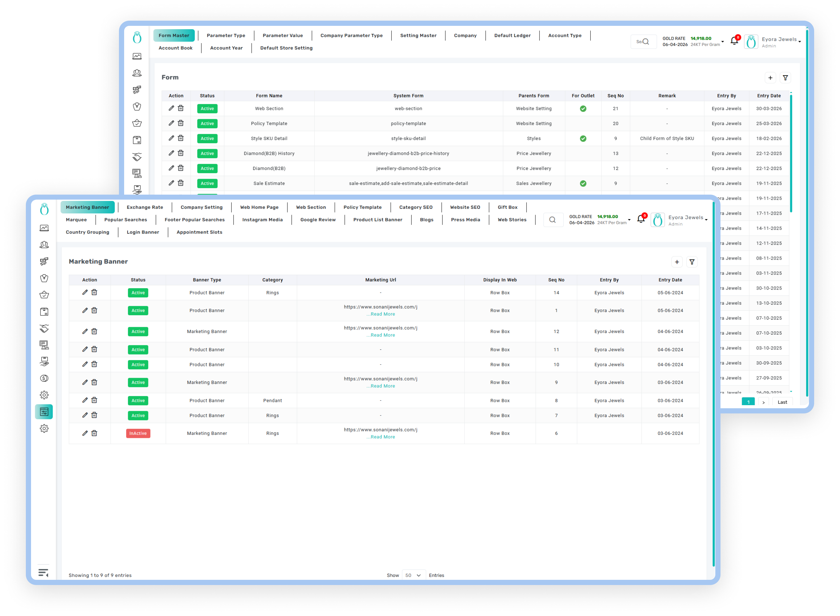840x616 pixels.
Task: Click the search magnifier in front window
Action: (x=552, y=220)
